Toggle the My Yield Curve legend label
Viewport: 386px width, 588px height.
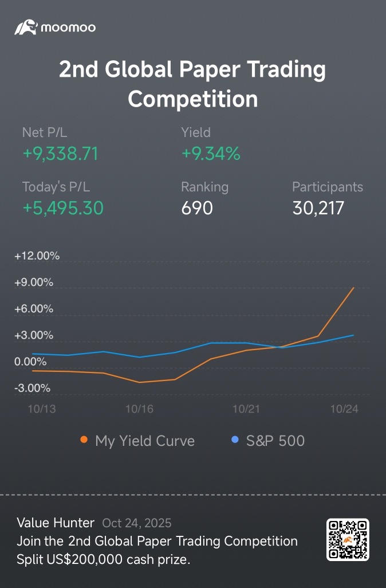pyautogui.click(x=145, y=441)
